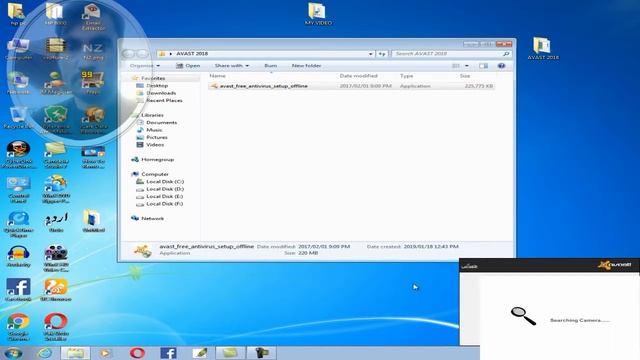640x360 pixels.
Task: Select WinX video converter desktop icon
Action: [56, 258]
